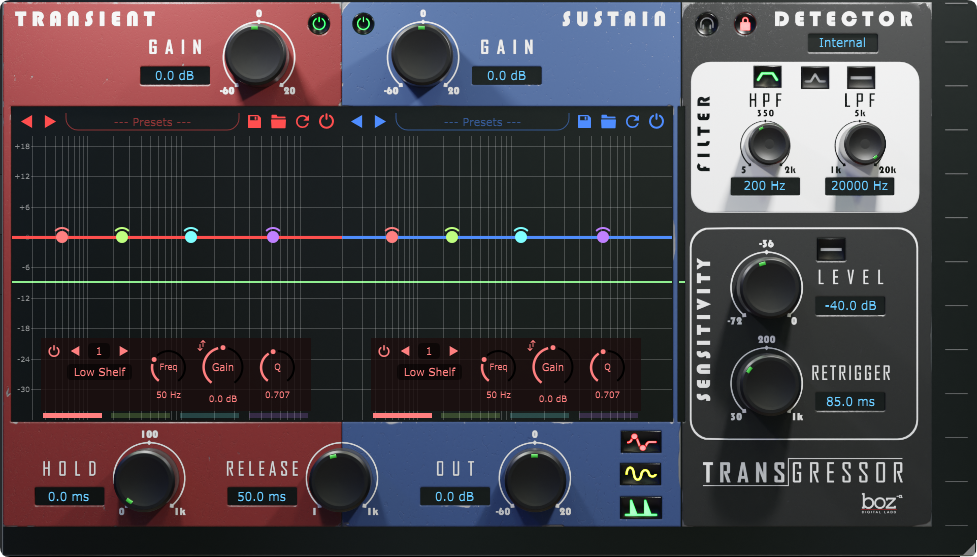Click the Hold knob
This screenshot has height=557, width=977.
(x=147, y=478)
